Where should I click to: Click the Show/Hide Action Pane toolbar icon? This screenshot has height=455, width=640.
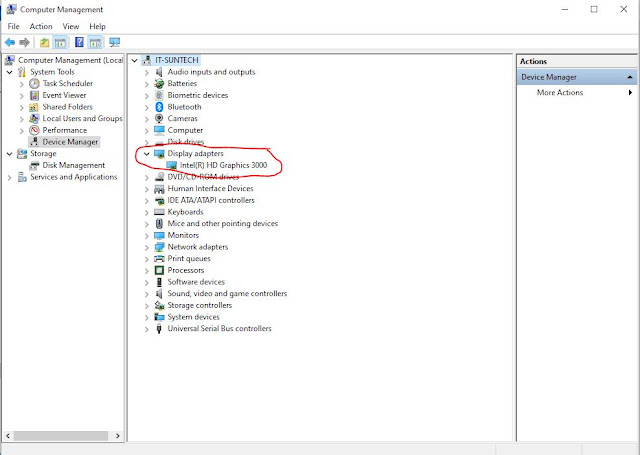click(95, 42)
